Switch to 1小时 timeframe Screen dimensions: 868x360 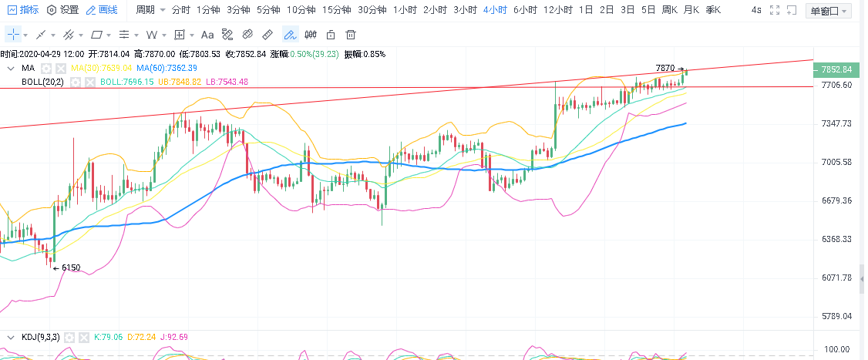coord(405,9)
